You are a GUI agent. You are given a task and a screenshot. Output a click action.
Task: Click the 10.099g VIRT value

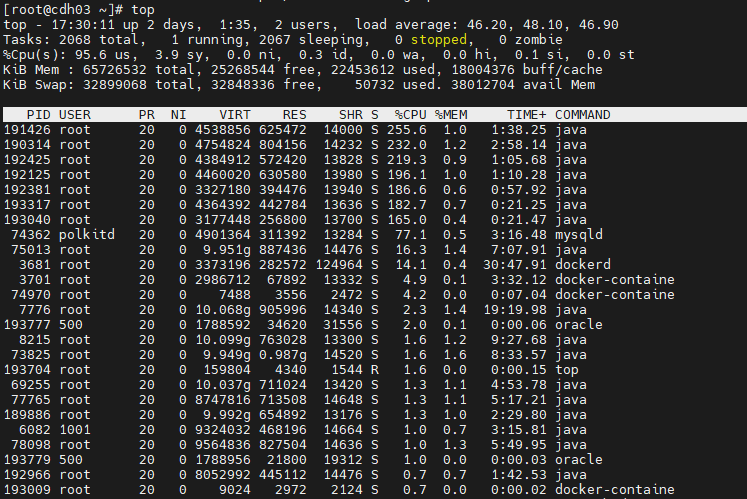point(223,340)
